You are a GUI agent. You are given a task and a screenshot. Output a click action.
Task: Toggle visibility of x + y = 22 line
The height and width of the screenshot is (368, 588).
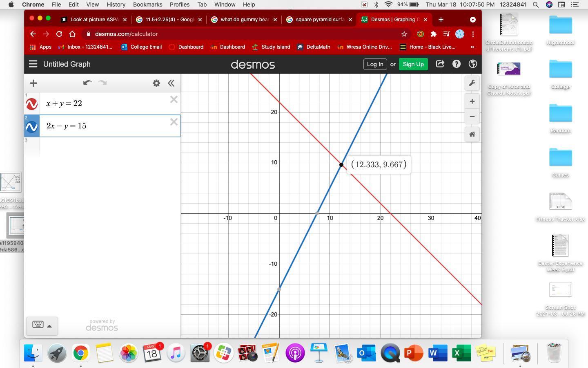[x=32, y=104]
